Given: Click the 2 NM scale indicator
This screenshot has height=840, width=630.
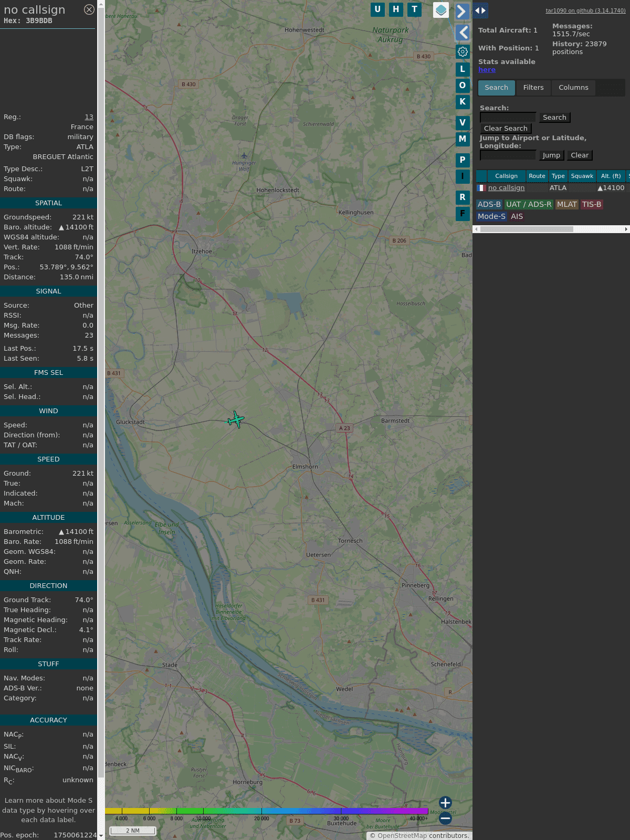Looking at the screenshot, I should tap(133, 831).
